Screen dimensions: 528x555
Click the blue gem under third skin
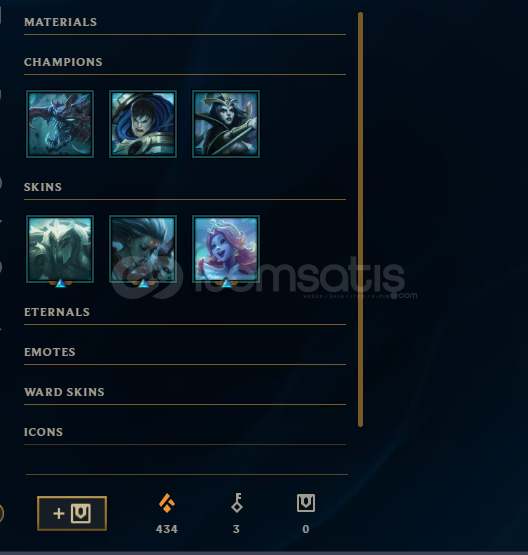tap(226, 283)
